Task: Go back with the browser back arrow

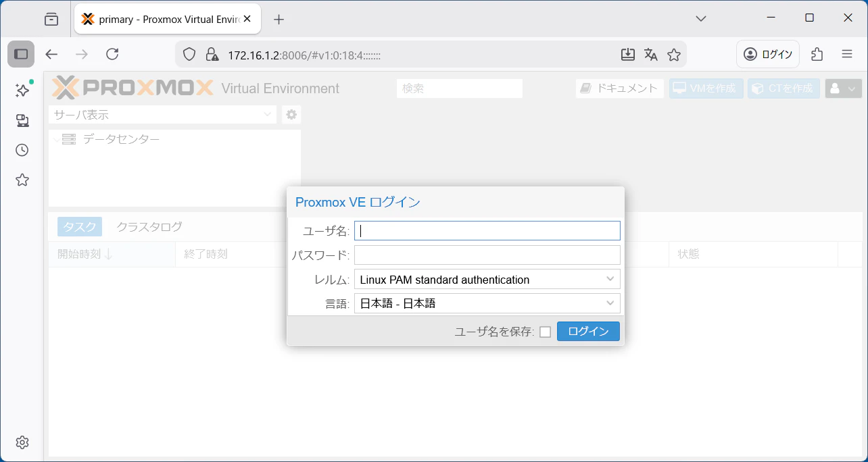Action: [51, 54]
